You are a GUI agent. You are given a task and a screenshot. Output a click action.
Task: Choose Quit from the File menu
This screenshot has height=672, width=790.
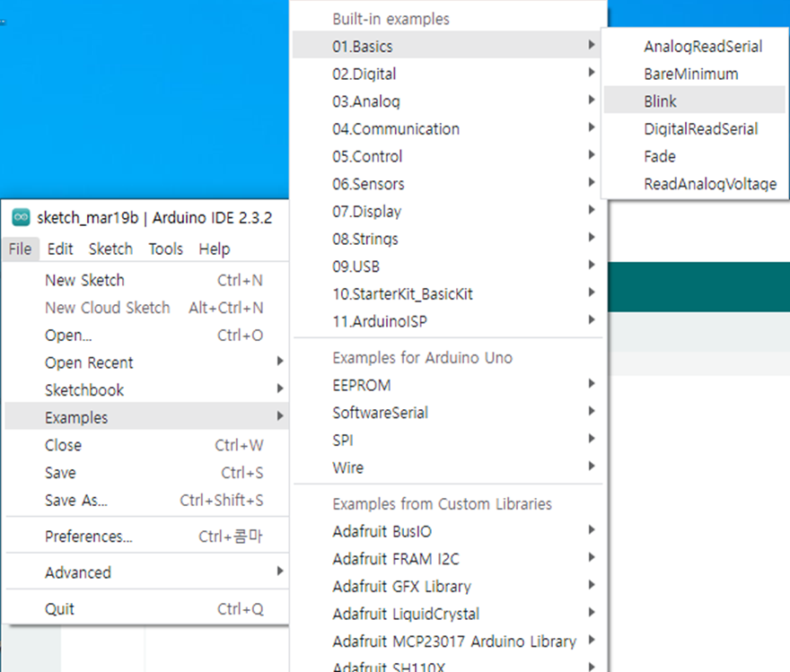(x=147, y=609)
